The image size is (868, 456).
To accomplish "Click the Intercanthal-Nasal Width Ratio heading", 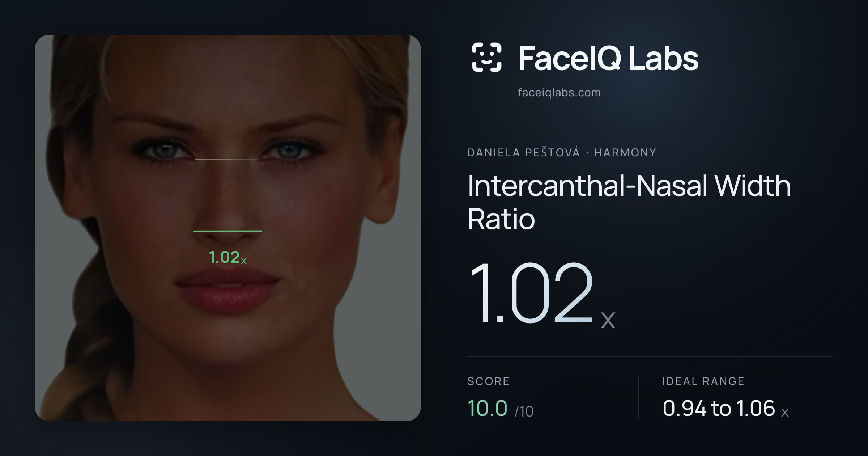I will click(629, 202).
